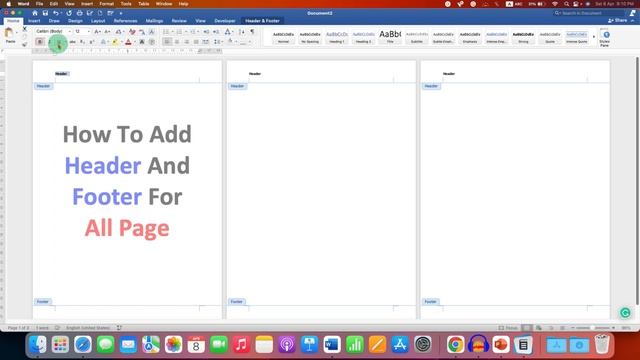640x360 pixels.
Task: Click the Show paragraph marks icon
Action: point(252,31)
